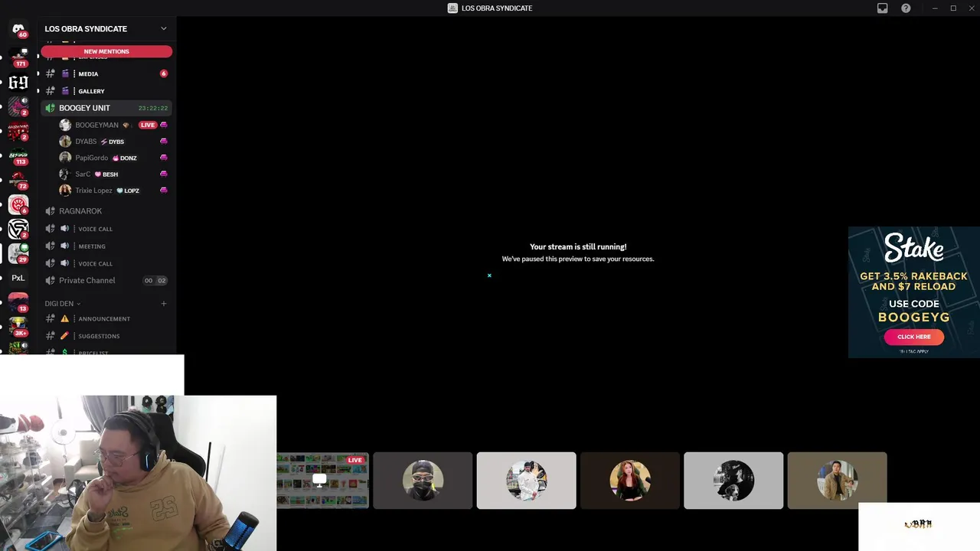Screen dimensions: 980x551
Task: Click the pink icon beside Trixie Lopez
Action: tap(164, 191)
